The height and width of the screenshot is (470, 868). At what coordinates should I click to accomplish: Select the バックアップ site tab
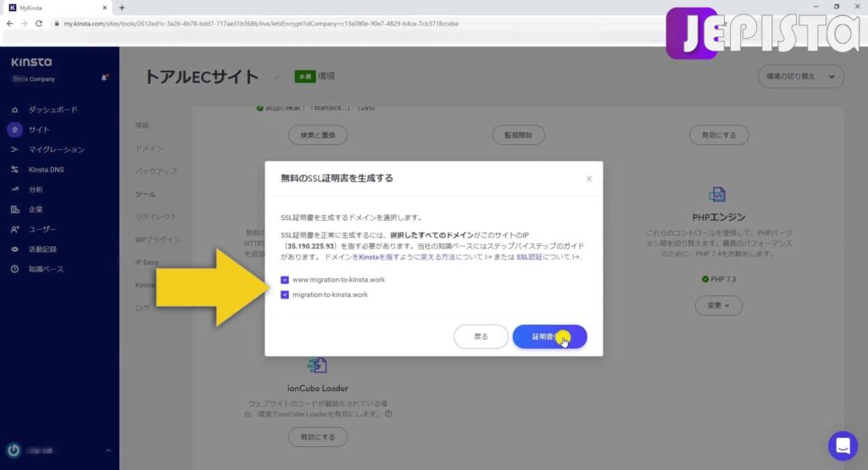pos(156,171)
